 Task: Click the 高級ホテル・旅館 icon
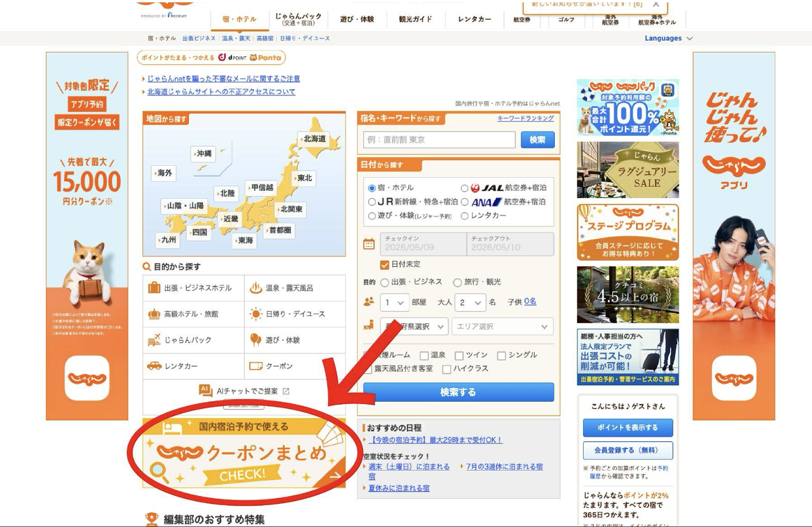pos(154,314)
